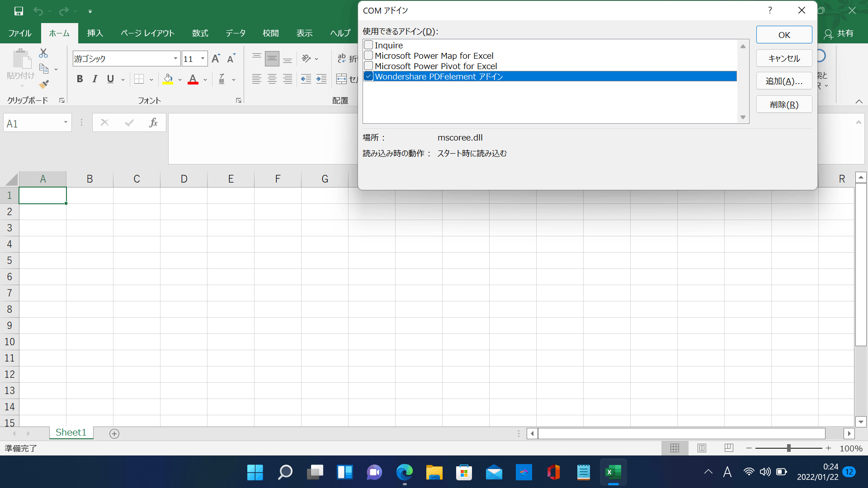This screenshot has height=488, width=868.
Task: Confirm the dialog with OK
Action: tap(784, 35)
